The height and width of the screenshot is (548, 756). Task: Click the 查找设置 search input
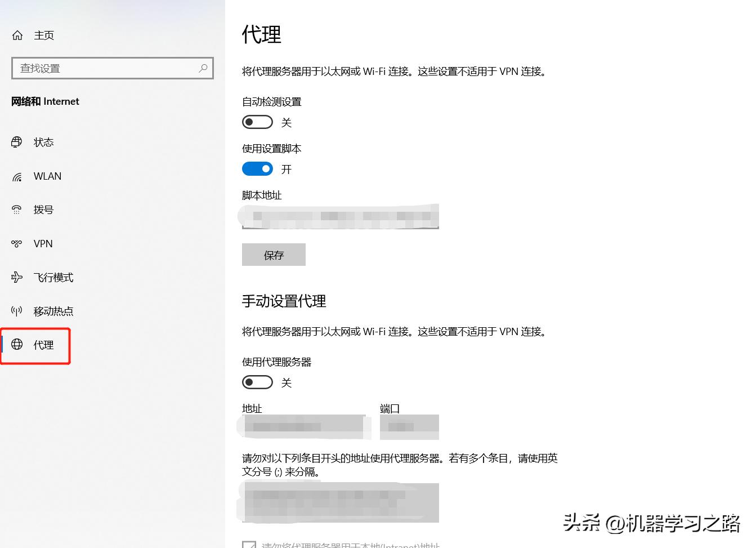[x=101, y=68]
